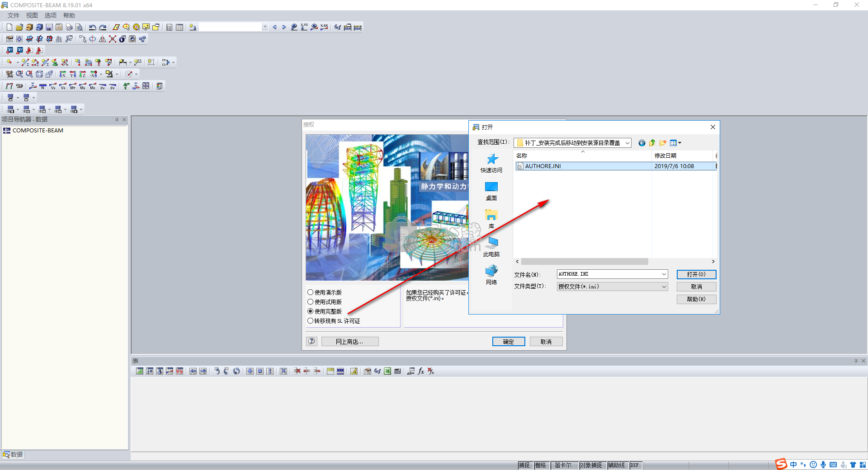Click the 打开(O) button
The width and height of the screenshot is (868, 470).
pos(696,274)
